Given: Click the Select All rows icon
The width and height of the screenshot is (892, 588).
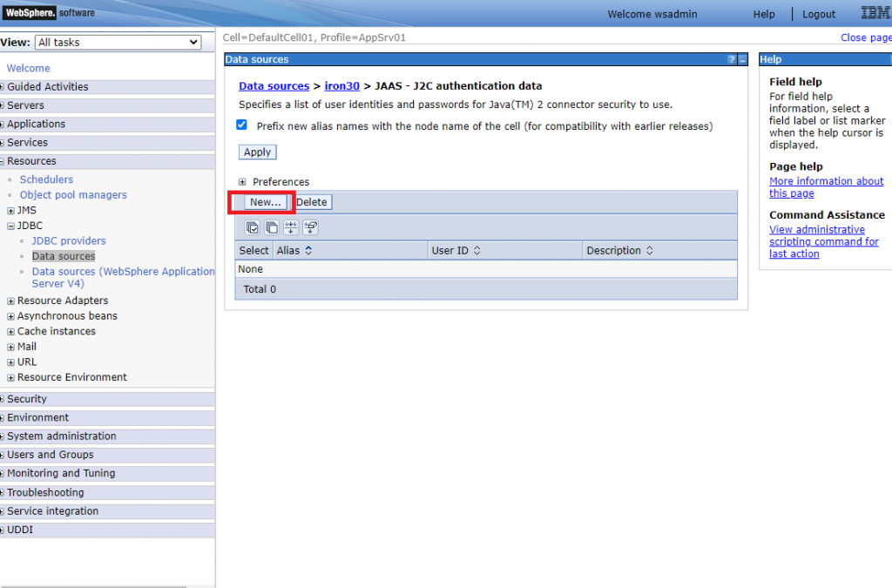Looking at the screenshot, I should (x=252, y=227).
